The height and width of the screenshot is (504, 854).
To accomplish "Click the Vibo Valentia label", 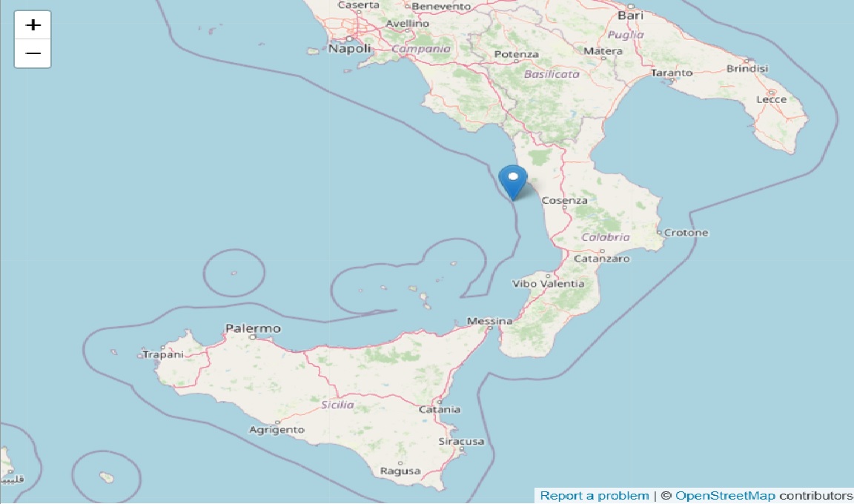I will click(548, 284).
